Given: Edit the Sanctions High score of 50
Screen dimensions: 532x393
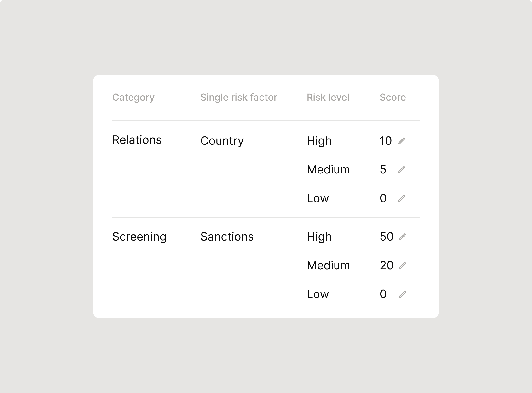Looking at the screenshot, I should click(403, 237).
